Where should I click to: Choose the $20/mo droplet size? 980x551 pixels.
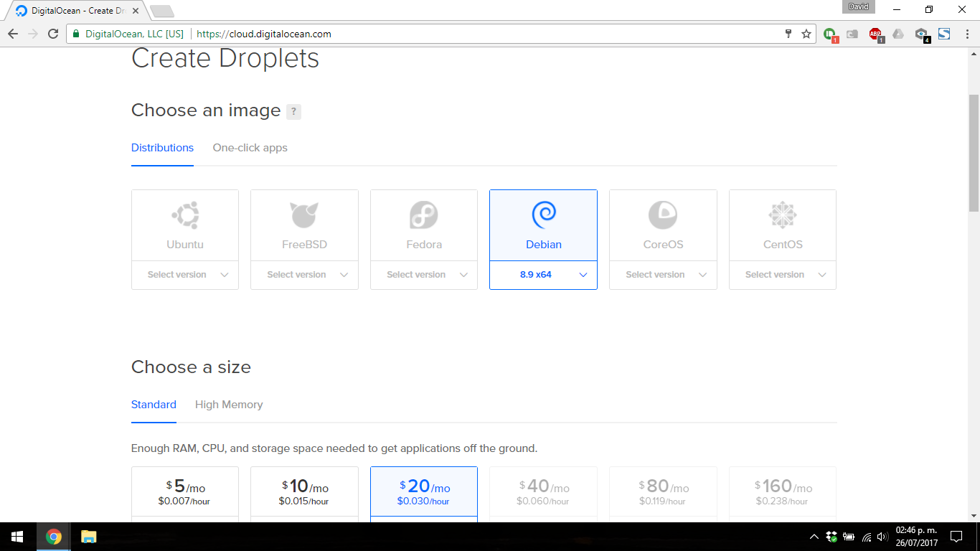424,494
